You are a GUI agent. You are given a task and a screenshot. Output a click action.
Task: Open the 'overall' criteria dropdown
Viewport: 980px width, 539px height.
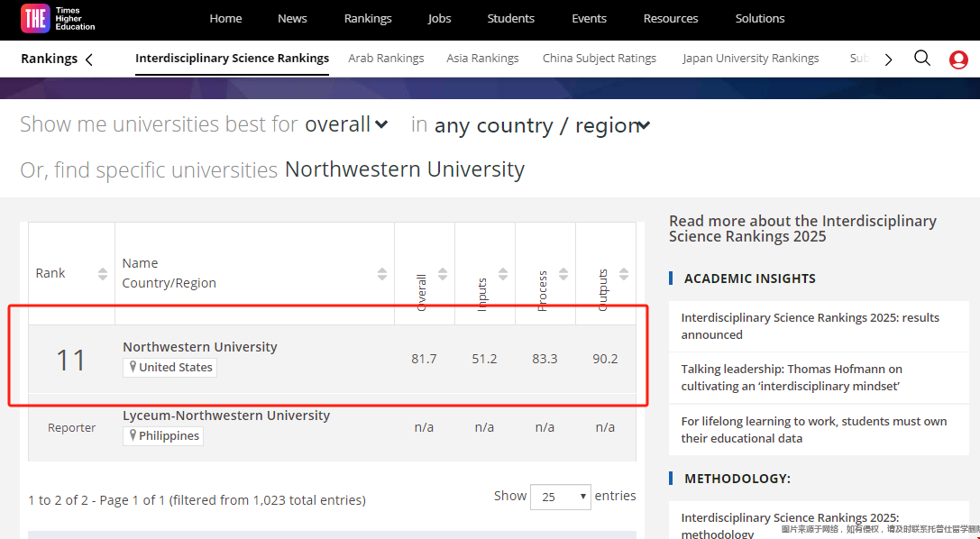(x=347, y=124)
